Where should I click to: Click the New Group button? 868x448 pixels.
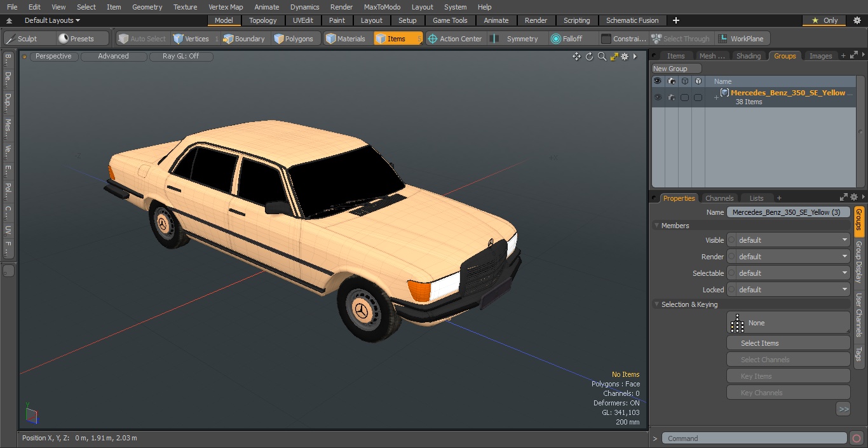(676, 69)
